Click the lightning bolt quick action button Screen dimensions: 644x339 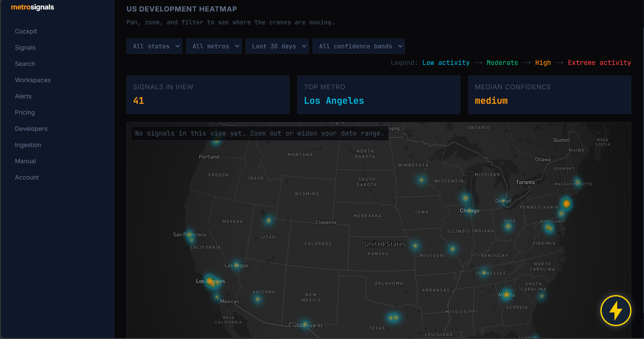click(x=616, y=311)
